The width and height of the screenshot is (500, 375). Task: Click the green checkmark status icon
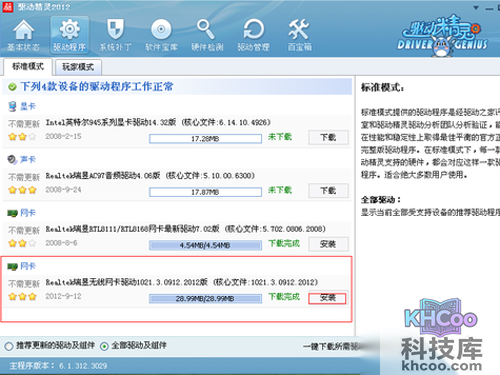pyautogui.click(x=12, y=87)
